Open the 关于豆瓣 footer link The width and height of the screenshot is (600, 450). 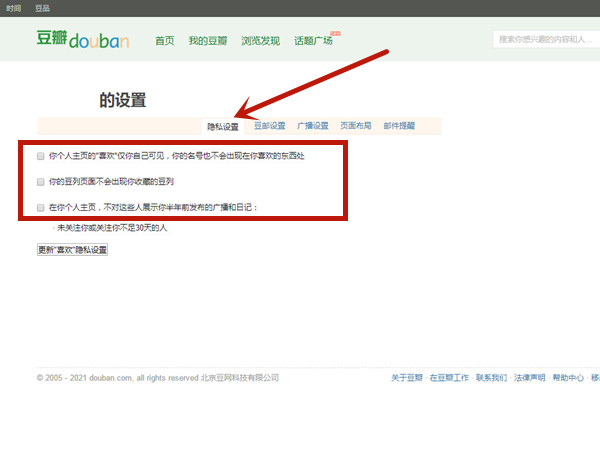(x=407, y=378)
